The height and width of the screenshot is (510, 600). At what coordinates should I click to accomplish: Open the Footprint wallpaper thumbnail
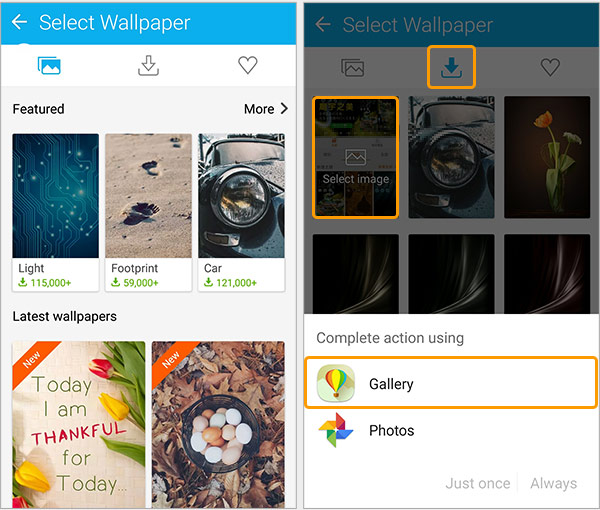click(148, 198)
